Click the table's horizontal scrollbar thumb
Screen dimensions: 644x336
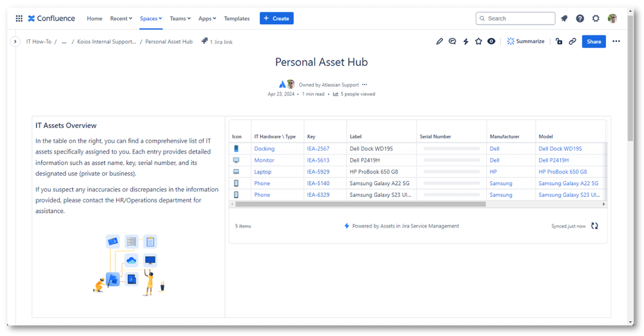pos(360,204)
